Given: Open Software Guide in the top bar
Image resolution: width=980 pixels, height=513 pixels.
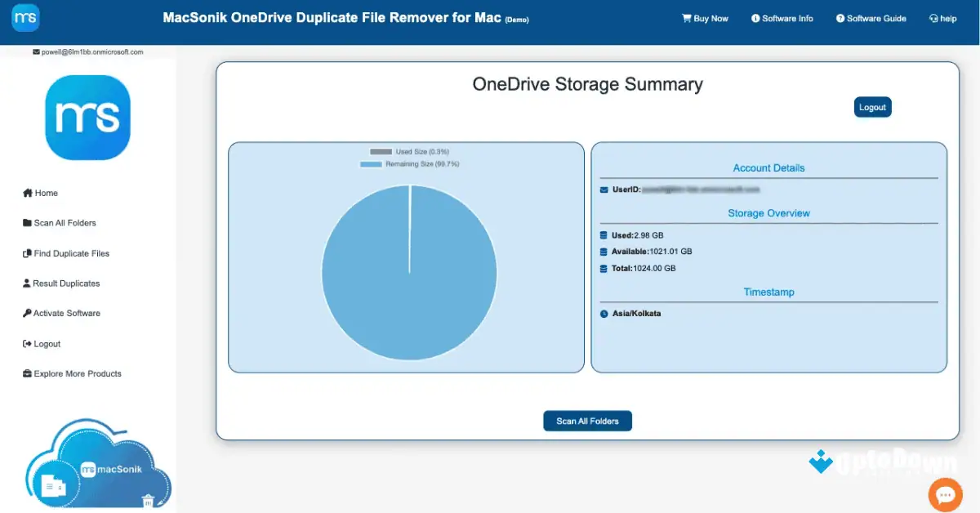Looking at the screenshot, I should point(871,17).
